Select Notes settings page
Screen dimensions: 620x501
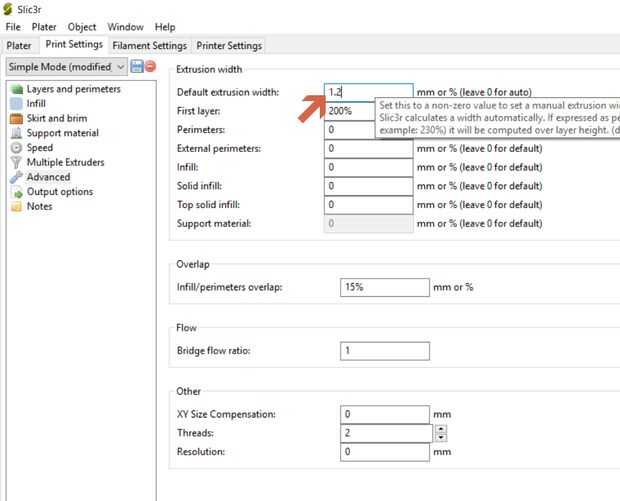[39, 206]
